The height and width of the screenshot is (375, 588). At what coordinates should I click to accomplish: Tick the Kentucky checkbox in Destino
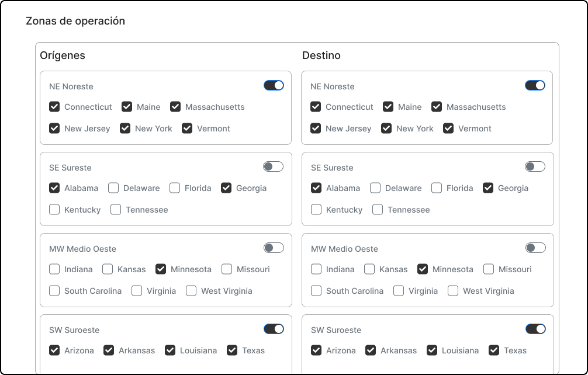click(x=316, y=210)
